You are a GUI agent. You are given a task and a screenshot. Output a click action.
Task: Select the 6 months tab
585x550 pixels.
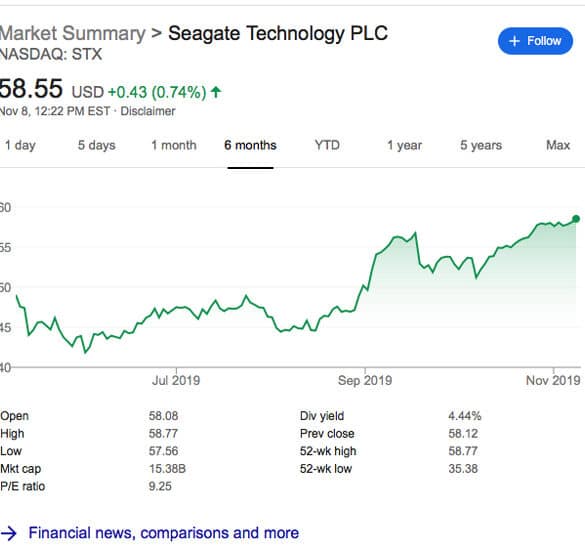pos(250,145)
